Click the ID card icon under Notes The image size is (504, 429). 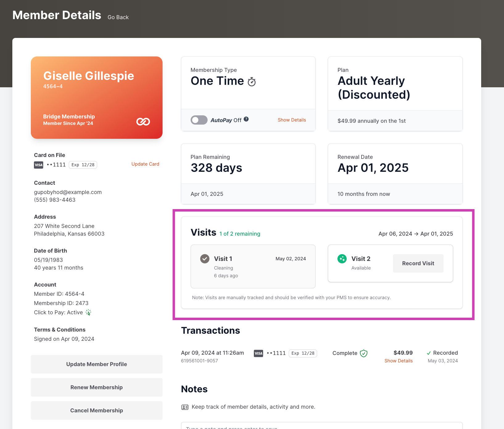[185, 407]
